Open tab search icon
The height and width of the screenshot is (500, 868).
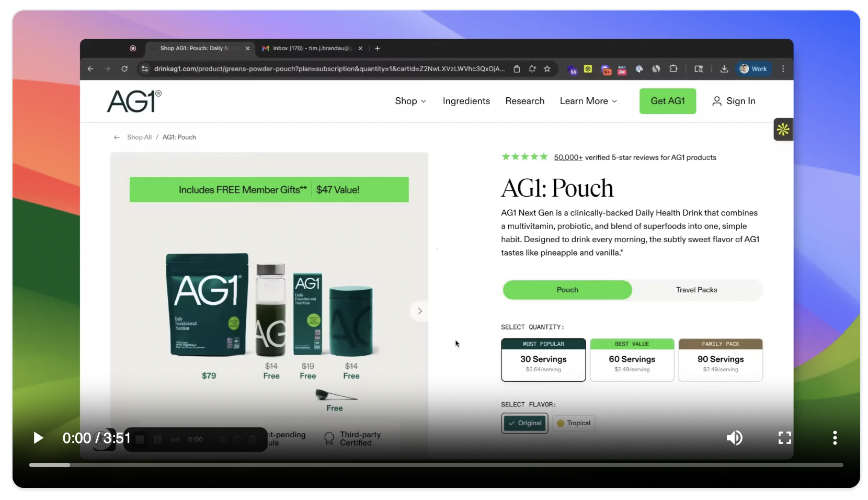tap(699, 69)
